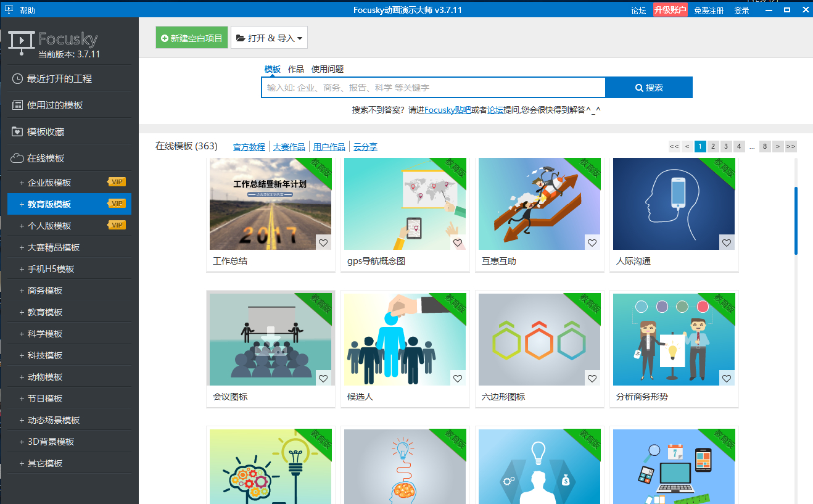Favorite the 会议图标 template heart icon
Viewport: 813px width, 504px height.
click(323, 378)
